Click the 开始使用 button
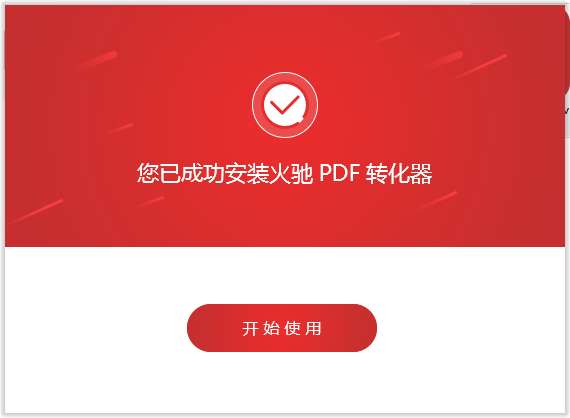Viewport: 570px width, 418px height. (x=282, y=328)
